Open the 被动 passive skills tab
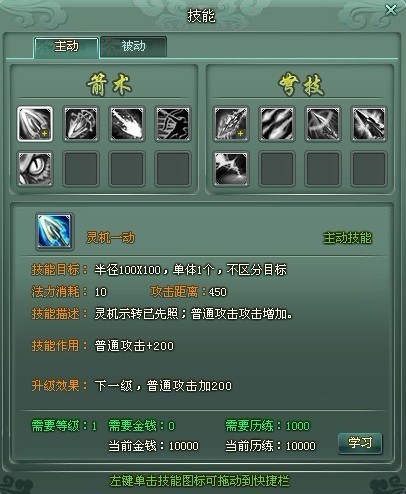Screen dimensions: 406x494 133,46
